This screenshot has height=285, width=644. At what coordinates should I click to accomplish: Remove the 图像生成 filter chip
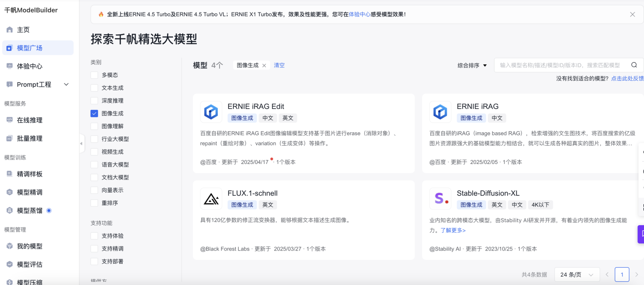point(264,66)
